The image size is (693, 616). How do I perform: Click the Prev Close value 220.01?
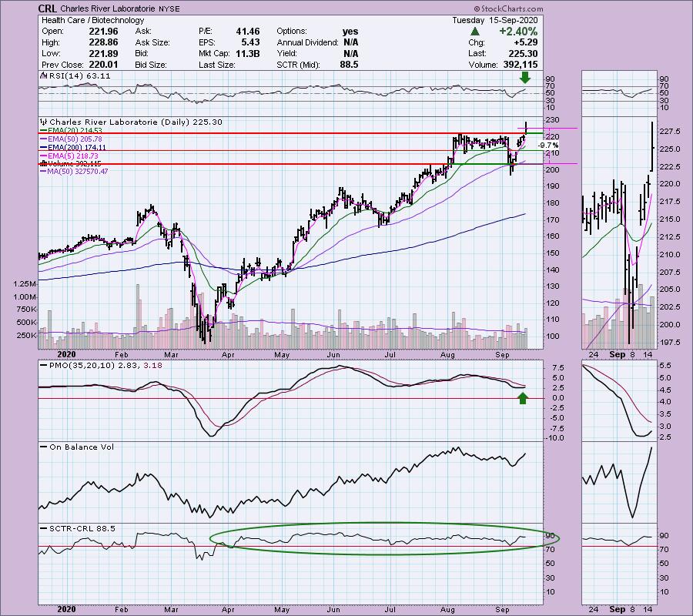coord(103,65)
